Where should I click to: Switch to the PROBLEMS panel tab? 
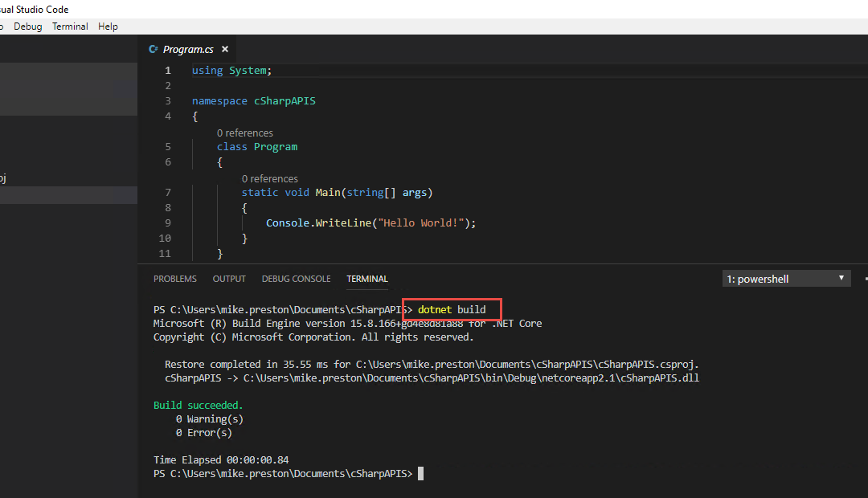(x=175, y=279)
